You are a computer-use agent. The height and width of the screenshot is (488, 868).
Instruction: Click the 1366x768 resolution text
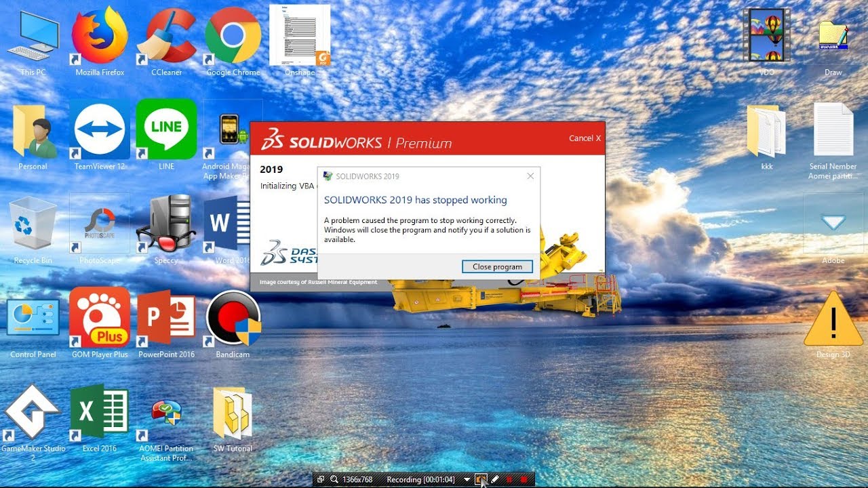click(357, 479)
